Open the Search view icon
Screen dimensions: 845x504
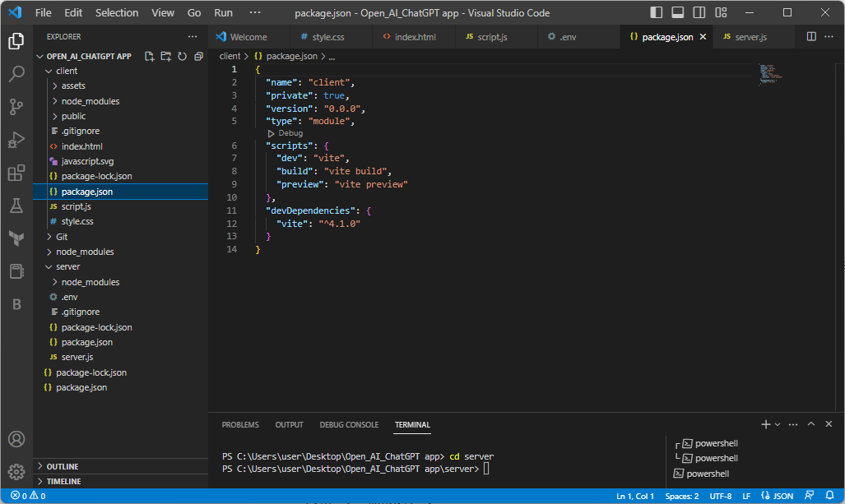pos(16,74)
